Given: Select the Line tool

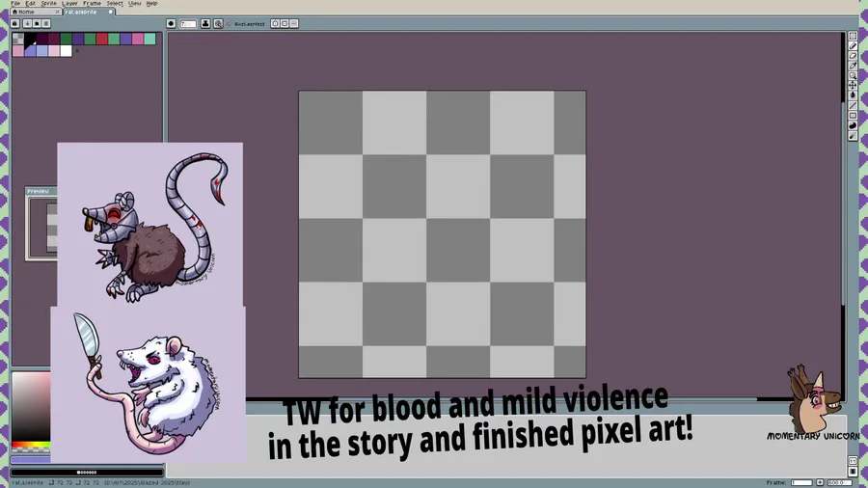Looking at the screenshot, I should (853, 106).
